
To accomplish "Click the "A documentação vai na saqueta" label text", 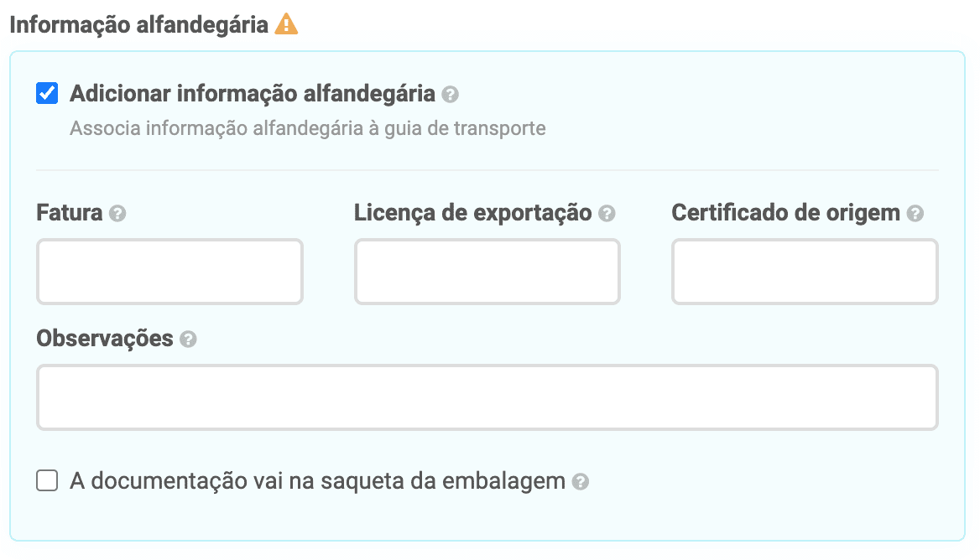I will click(317, 481).
